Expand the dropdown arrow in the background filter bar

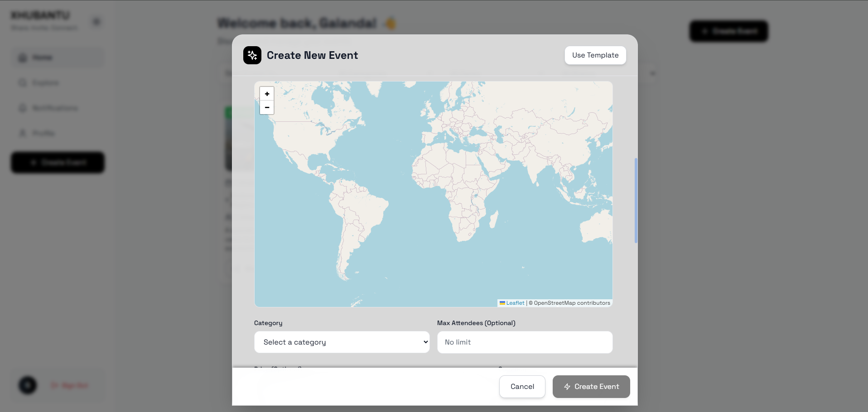(653, 73)
